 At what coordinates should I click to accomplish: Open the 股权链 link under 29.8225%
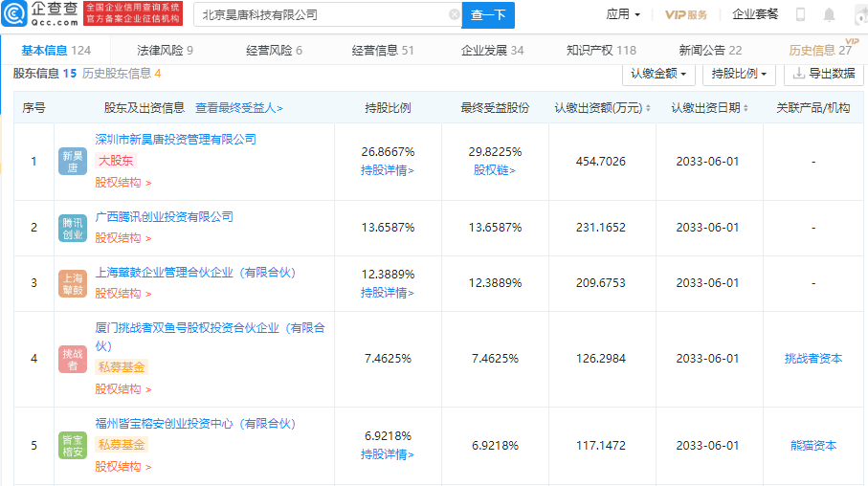pyautogui.click(x=495, y=170)
